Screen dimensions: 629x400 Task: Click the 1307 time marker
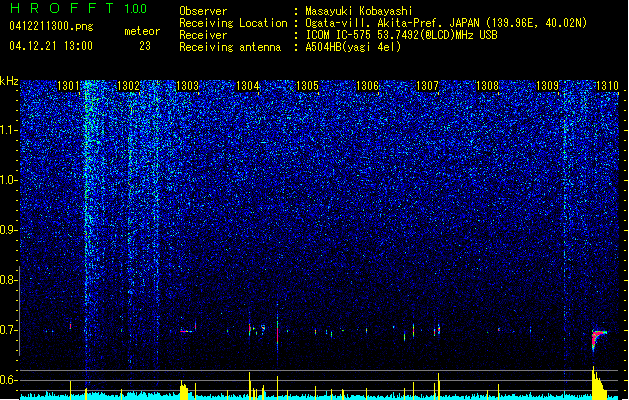pyautogui.click(x=427, y=85)
